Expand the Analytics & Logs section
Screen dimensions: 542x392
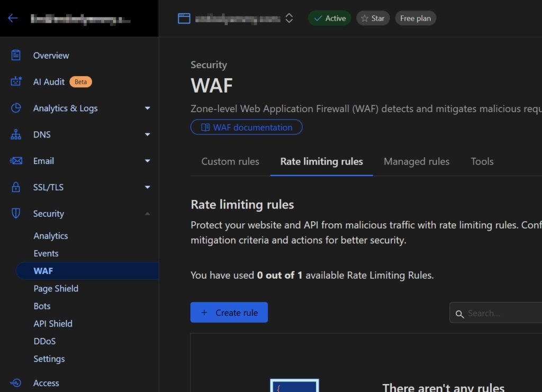point(147,108)
